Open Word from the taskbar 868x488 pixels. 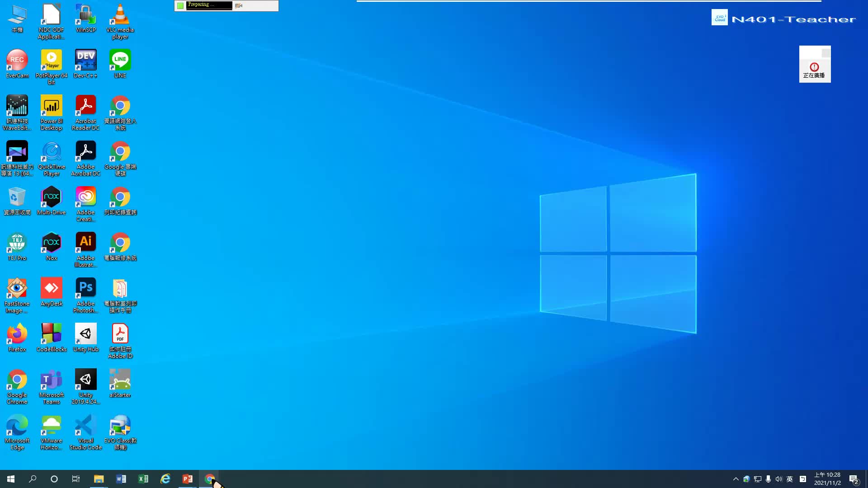[121, 479]
